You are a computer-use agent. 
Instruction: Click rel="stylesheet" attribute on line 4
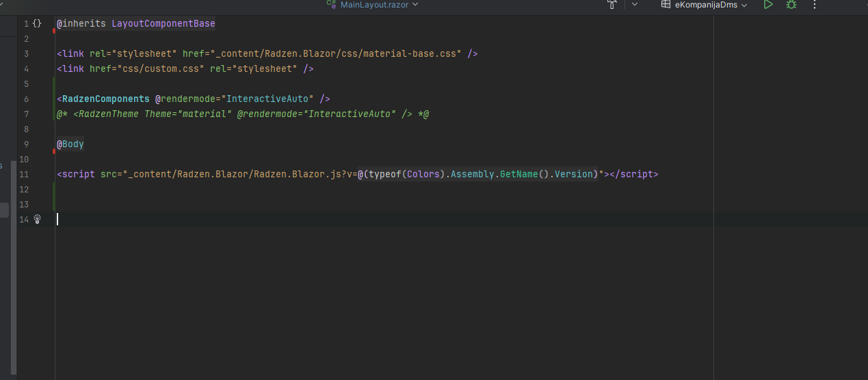tap(254, 68)
